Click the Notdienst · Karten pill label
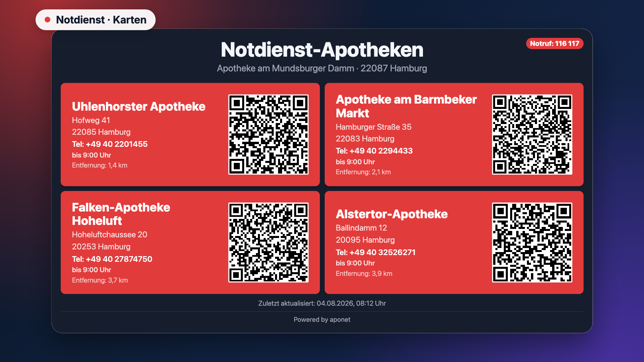 tap(96, 20)
